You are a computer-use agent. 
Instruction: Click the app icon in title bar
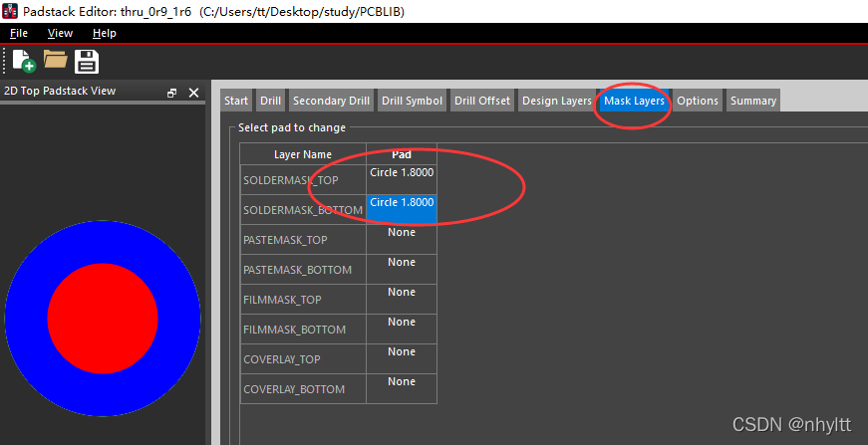coord(10,11)
